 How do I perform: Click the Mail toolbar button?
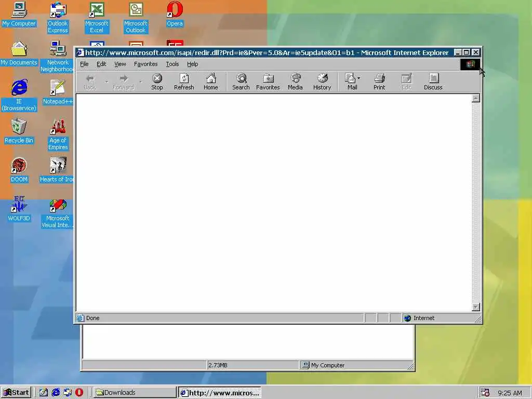tap(351, 82)
